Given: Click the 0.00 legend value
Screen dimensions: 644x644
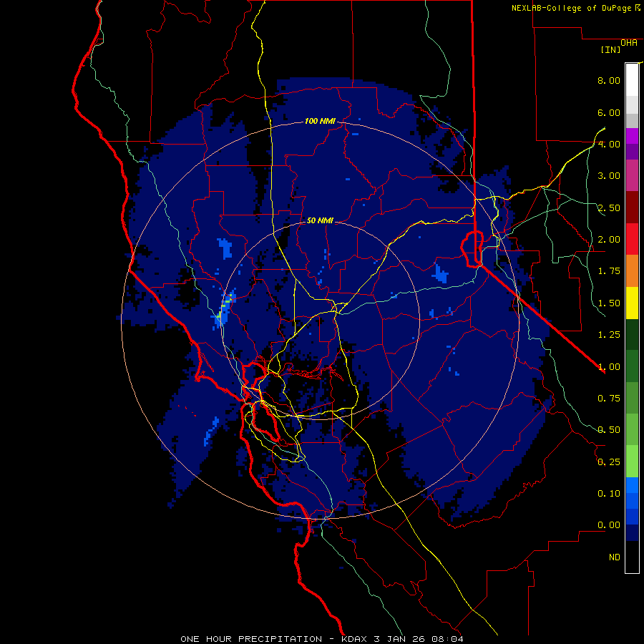Looking at the screenshot, I should point(609,525).
